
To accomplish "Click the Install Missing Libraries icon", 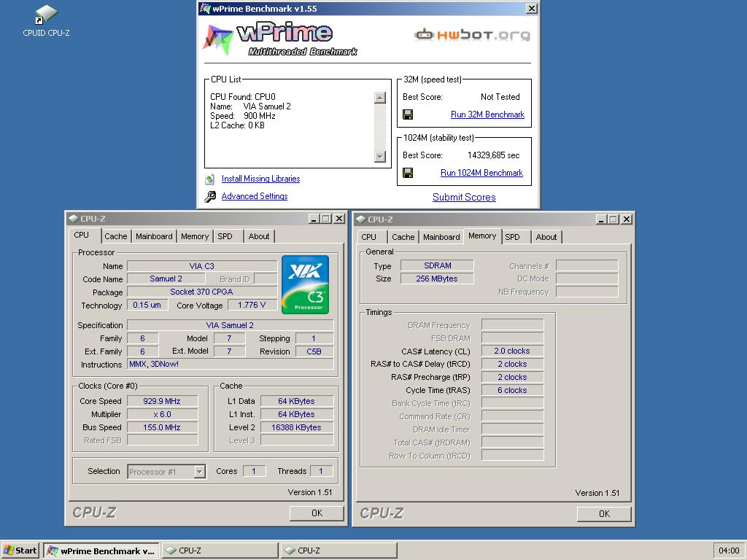I will coord(210,179).
